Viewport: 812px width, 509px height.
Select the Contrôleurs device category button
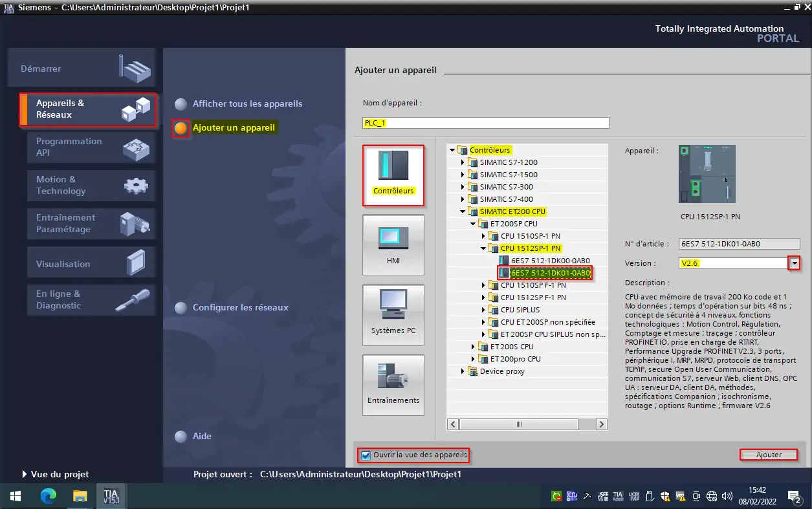[x=393, y=175]
